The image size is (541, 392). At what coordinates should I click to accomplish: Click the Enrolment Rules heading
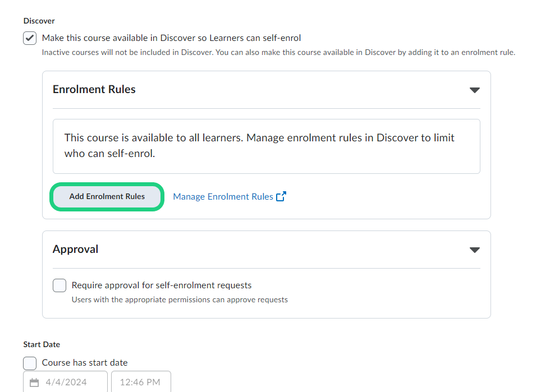[94, 90]
